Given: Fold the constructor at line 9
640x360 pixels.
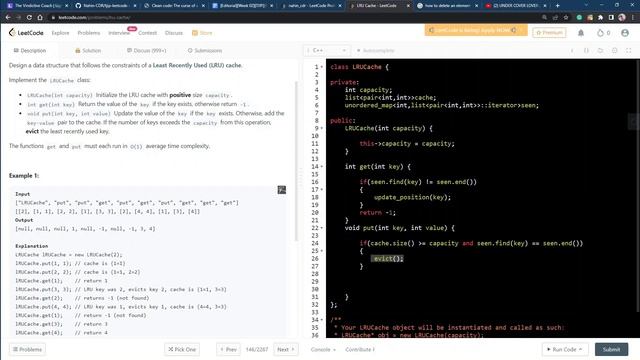Looking at the screenshot, I should coord(322,128).
